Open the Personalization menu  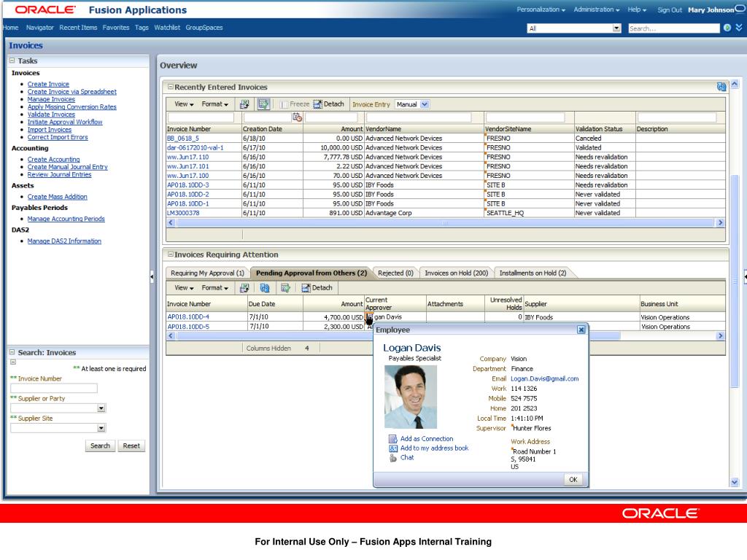(x=541, y=9)
